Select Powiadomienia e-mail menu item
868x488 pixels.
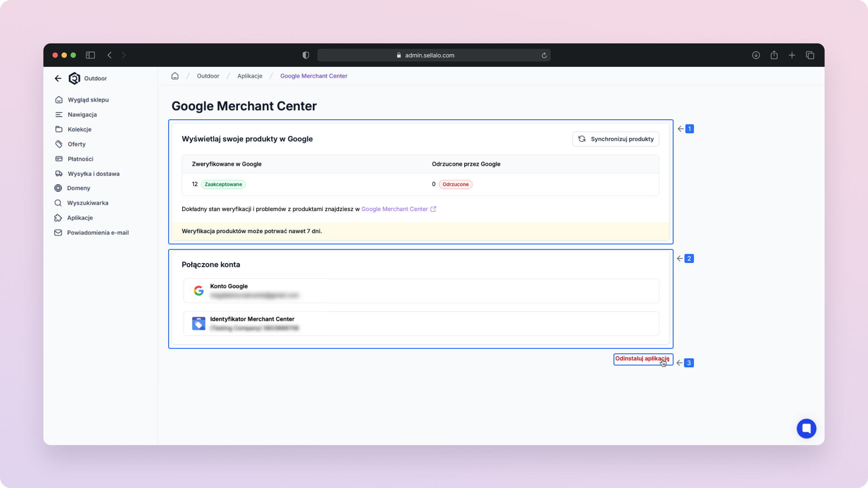(x=98, y=233)
